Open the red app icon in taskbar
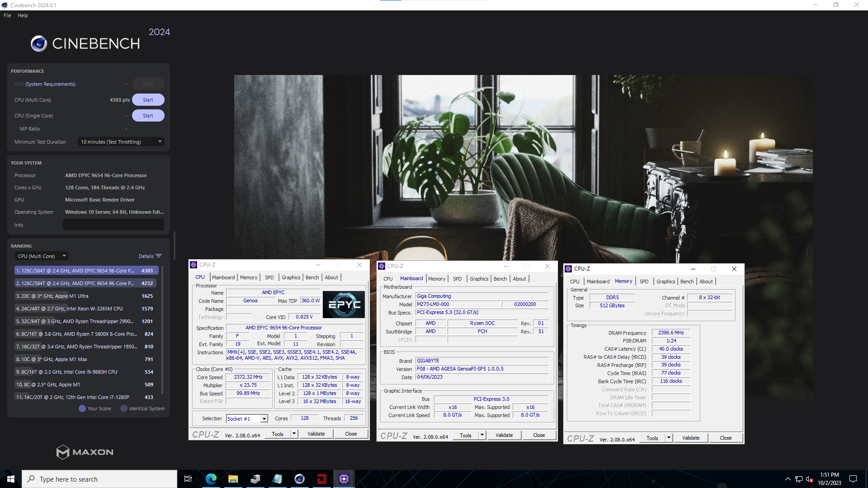This screenshot has width=868, height=488. [321, 479]
